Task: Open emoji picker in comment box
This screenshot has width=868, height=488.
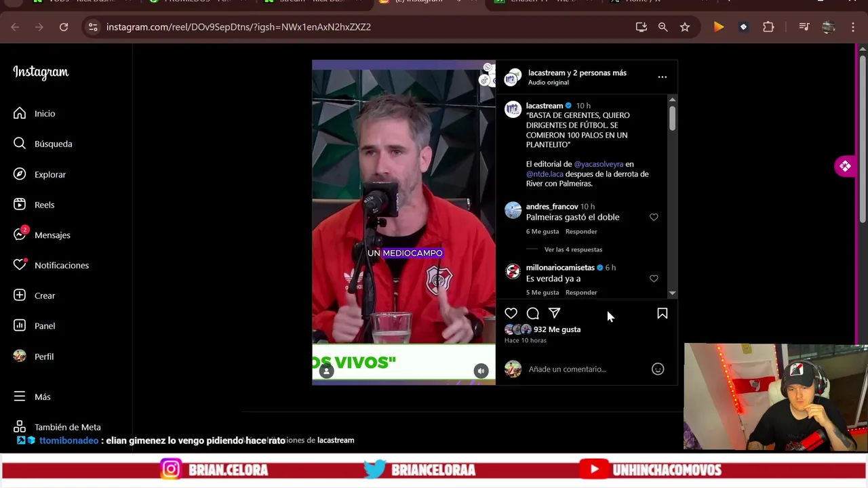Action: (x=658, y=369)
